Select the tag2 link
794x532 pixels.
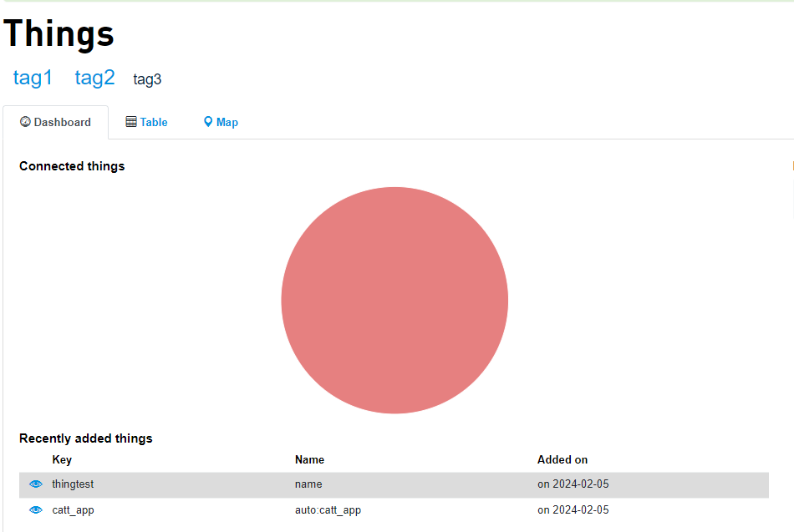94,78
